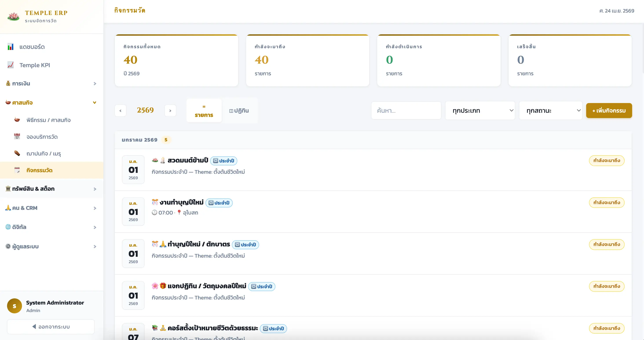This screenshot has height=340, width=644.
Task: Open the แดชบอร์ด bar chart icon
Action: (11, 47)
